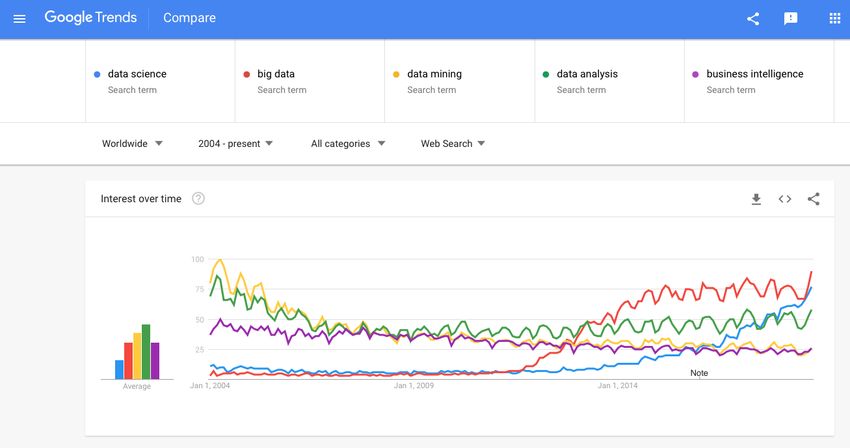850x448 pixels.
Task: Click the share icon in header
Action: pyautogui.click(x=753, y=19)
